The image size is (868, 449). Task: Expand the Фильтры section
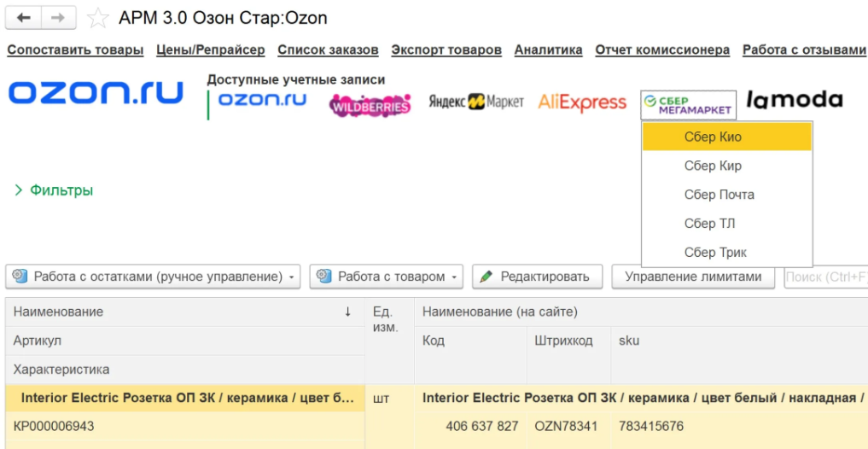[54, 190]
